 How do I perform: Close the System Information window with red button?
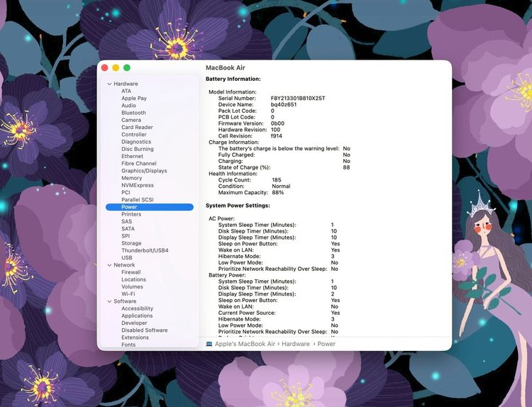coord(105,67)
